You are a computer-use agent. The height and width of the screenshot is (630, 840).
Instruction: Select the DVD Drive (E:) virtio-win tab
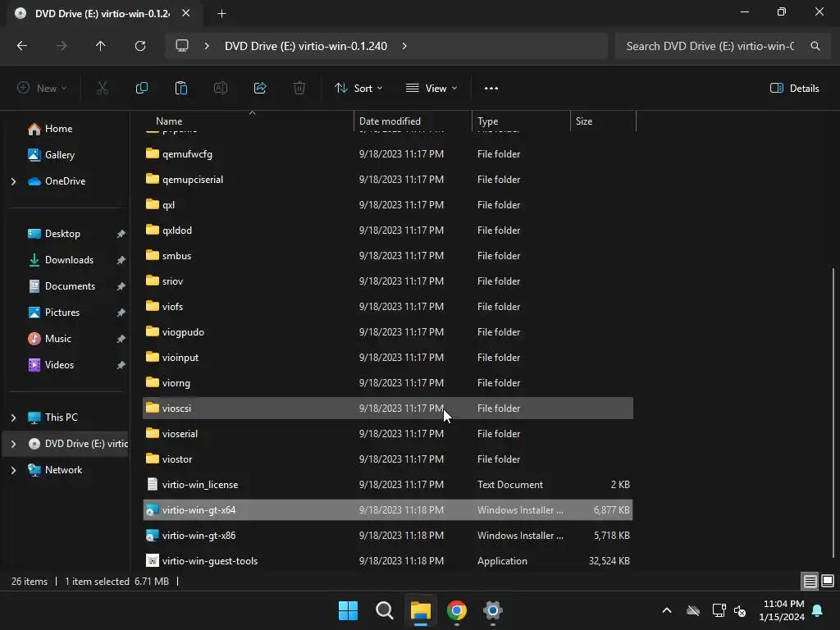(x=102, y=13)
